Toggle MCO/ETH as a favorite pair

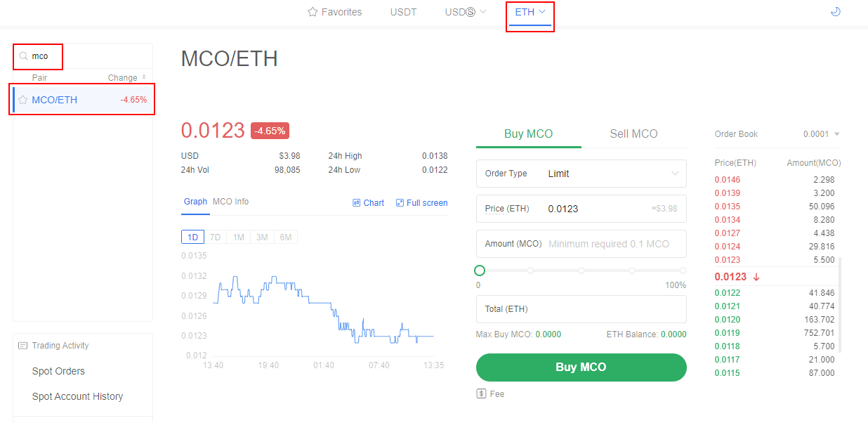click(x=21, y=99)
